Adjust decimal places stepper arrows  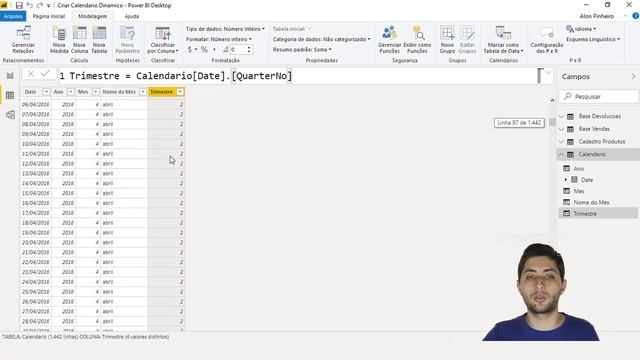[x=249, y=49]
